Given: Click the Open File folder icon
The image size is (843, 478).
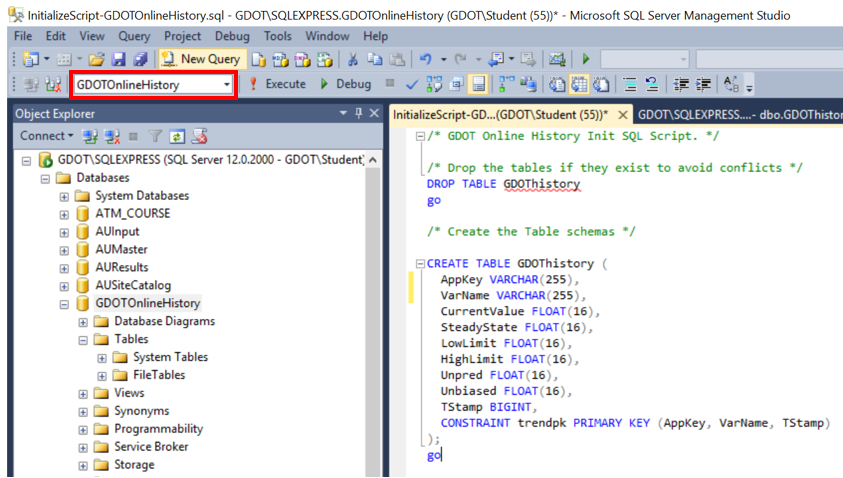Looking at the screenshot, I should point(97,59).
